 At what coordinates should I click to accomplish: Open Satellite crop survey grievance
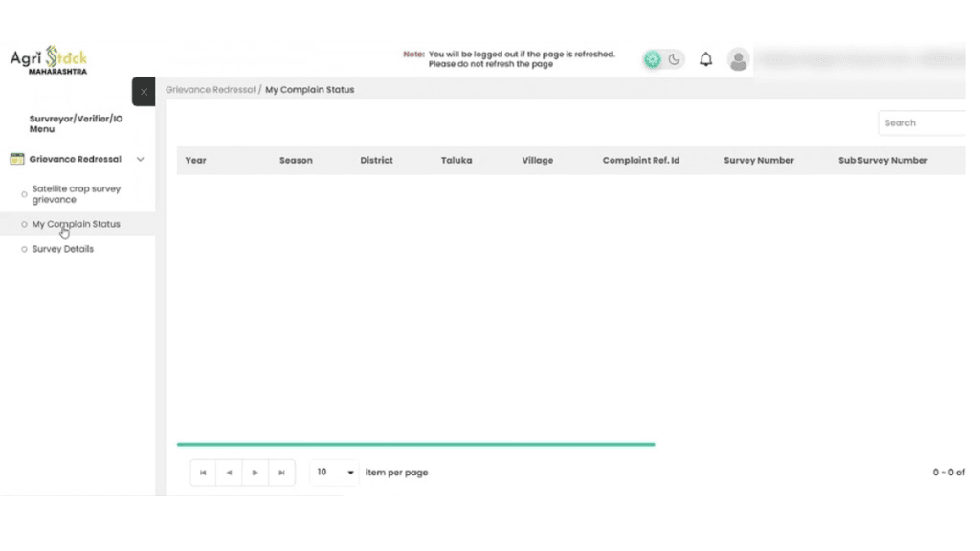[77, 194]
